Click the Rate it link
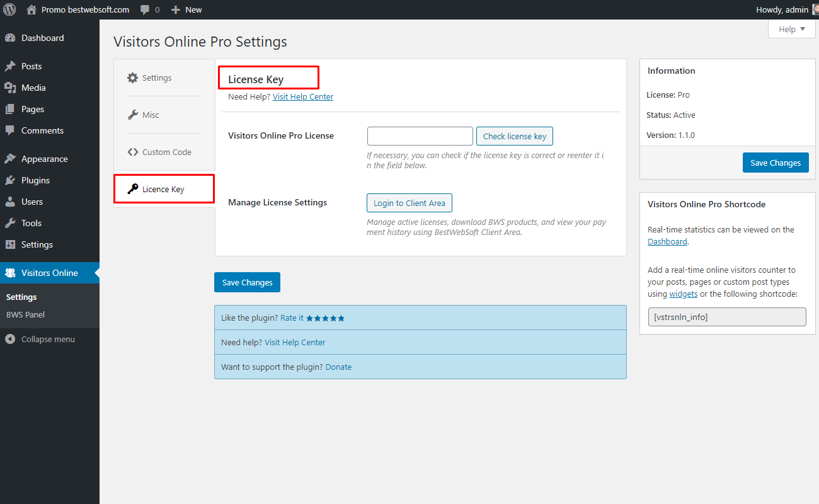Viewport: 819px width, 504px height. click(x=292, y=318)
